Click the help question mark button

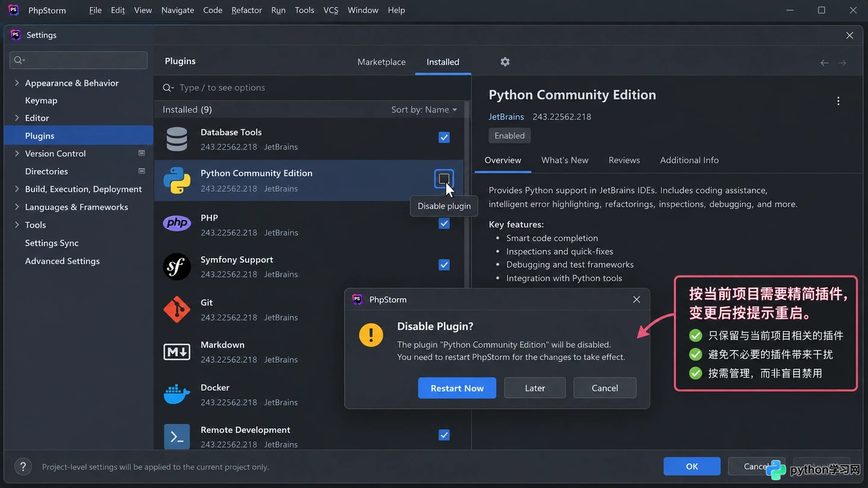tap(23, 466)
